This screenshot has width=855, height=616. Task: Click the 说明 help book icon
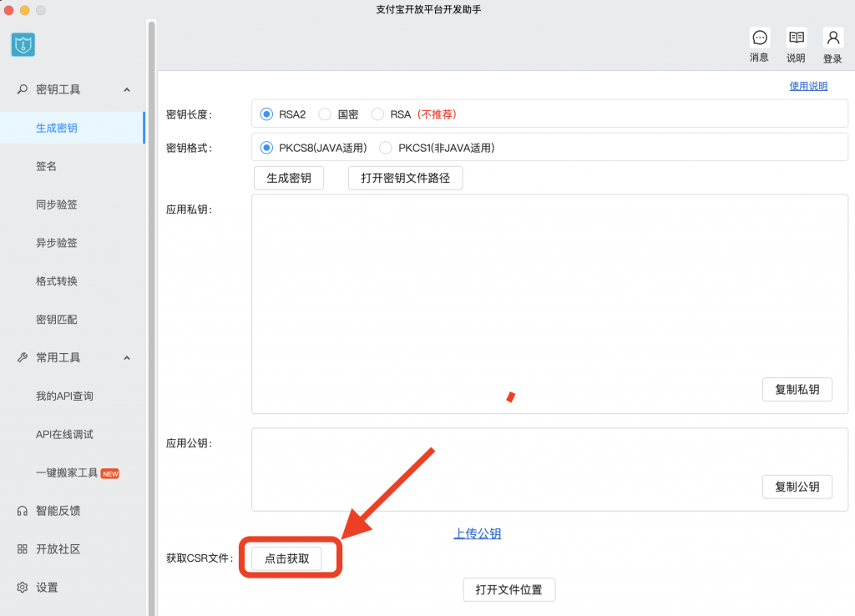[x=795, y=38]
